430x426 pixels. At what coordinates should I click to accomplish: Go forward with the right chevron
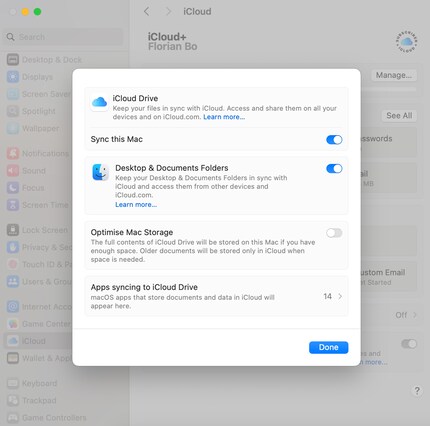pos(168,12)
